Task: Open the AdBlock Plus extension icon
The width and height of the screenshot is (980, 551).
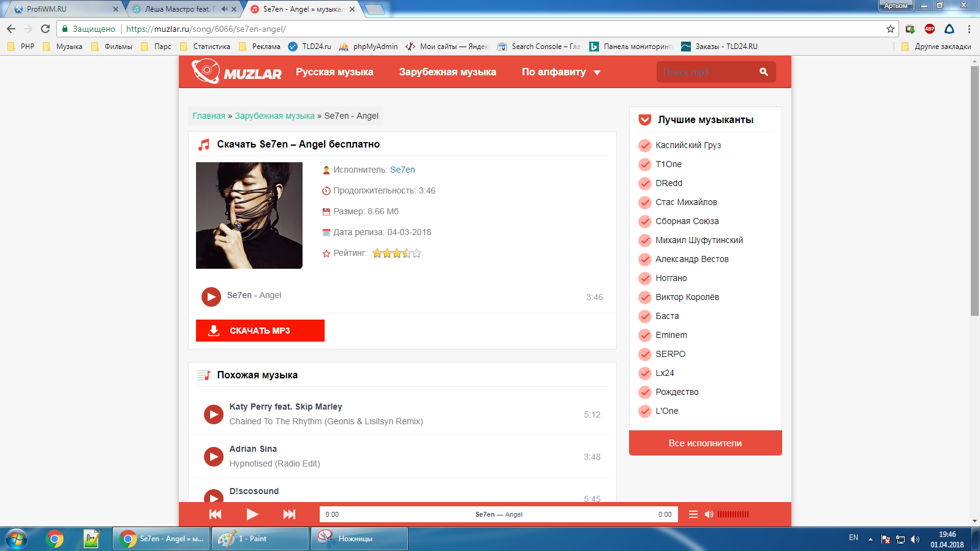Action: [x=930, y=29]
